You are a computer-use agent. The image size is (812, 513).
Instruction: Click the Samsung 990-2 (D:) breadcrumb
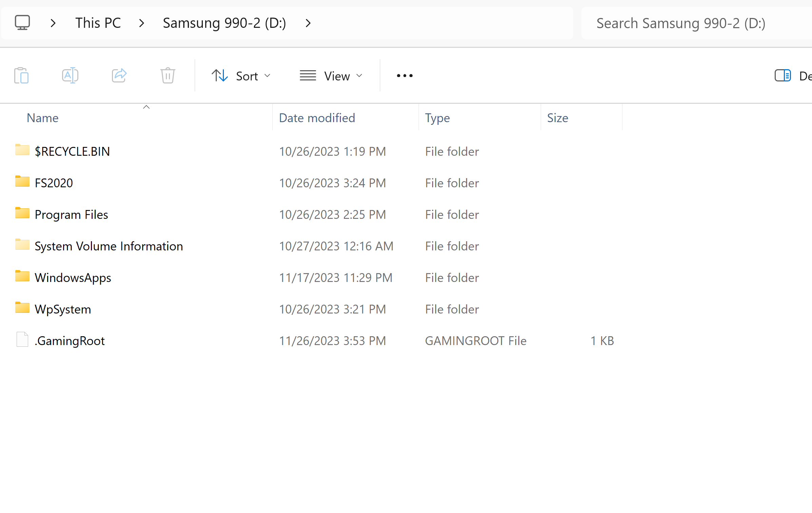pyautogui.click(x=225, y=23)
